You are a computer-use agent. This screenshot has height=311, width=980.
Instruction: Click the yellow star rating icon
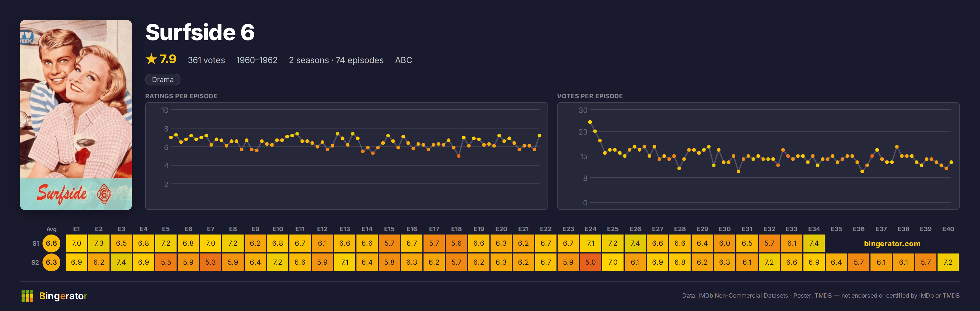click(x=151, y=59)
